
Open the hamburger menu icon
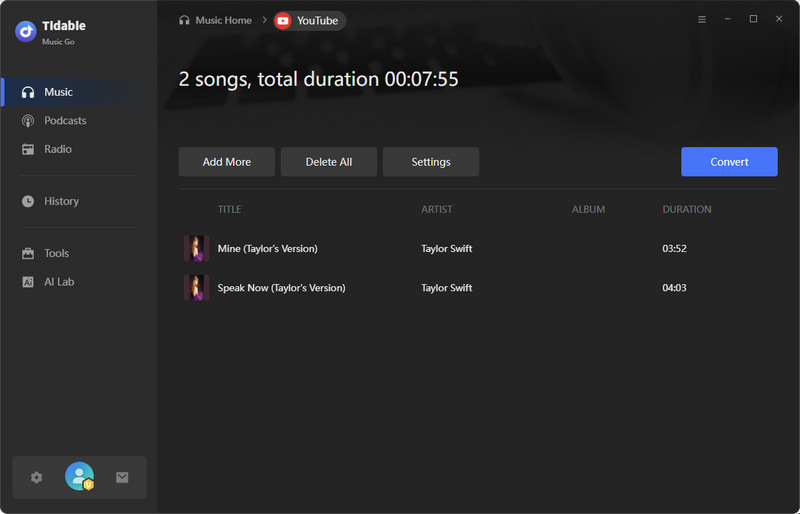pyautogui.click(x=702, y=19)
